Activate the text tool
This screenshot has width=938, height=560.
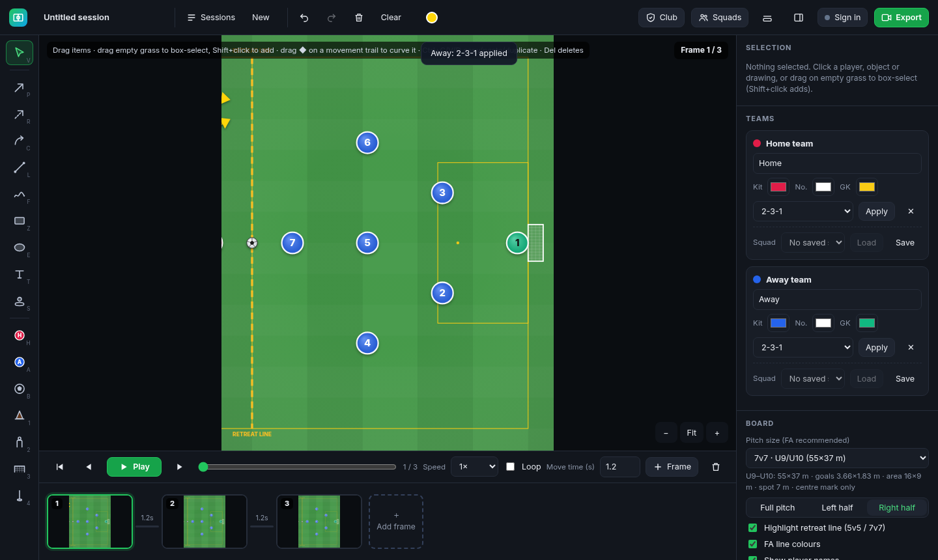point(20,275)
